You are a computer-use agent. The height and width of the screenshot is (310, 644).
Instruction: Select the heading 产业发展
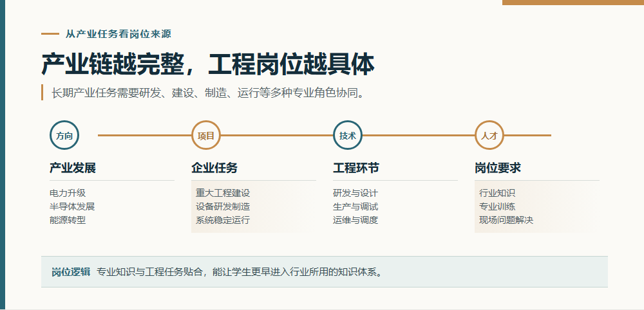(73, 168)
